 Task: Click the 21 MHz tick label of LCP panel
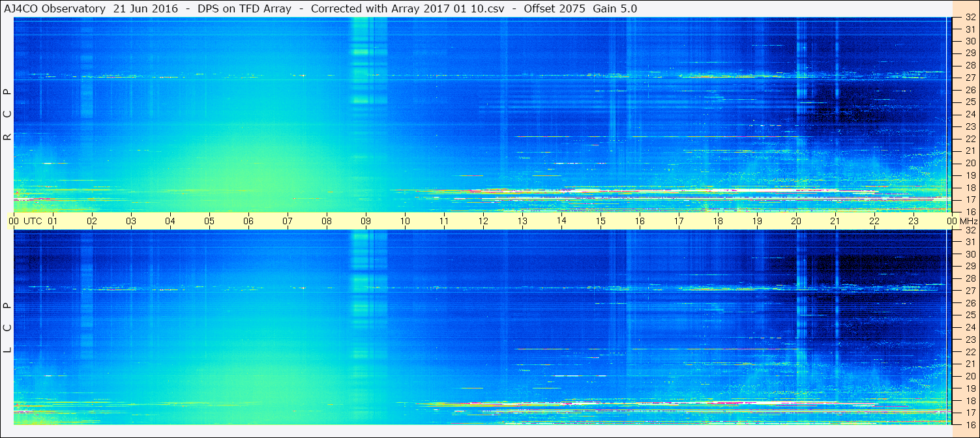(x=970, y=364)
